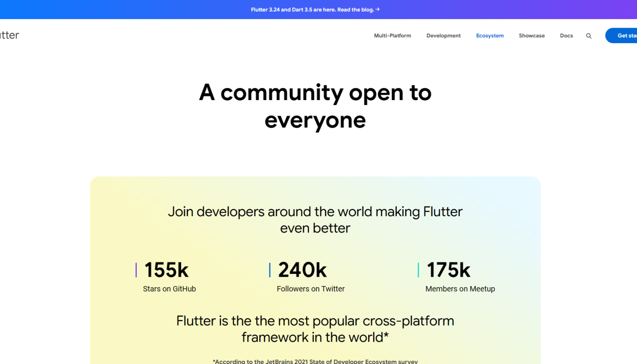The image size is (637, 364).
Task: Click the Stars on GitHub label
Action: 169,289
